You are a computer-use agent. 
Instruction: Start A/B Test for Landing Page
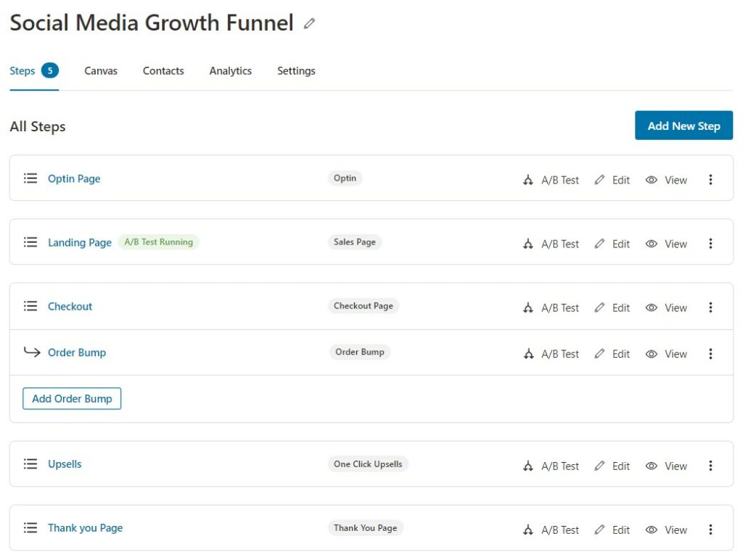(x=551, y=244)
